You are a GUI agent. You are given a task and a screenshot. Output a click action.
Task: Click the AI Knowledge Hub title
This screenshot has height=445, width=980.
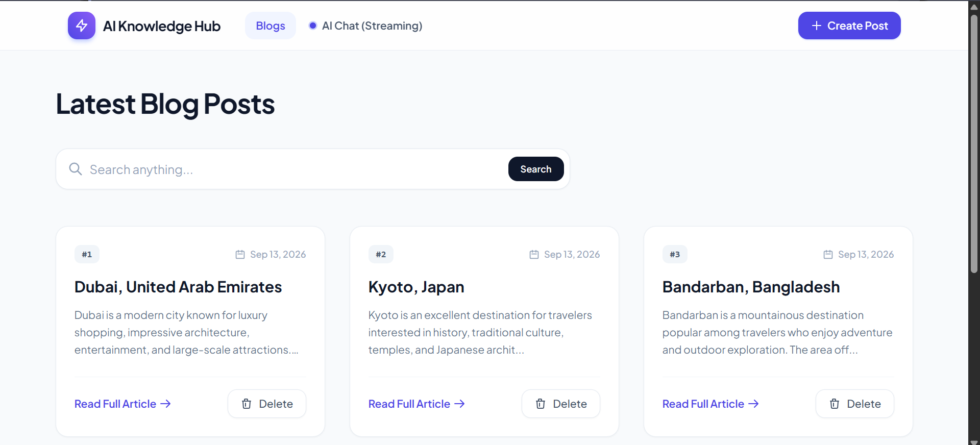(162, 26)
